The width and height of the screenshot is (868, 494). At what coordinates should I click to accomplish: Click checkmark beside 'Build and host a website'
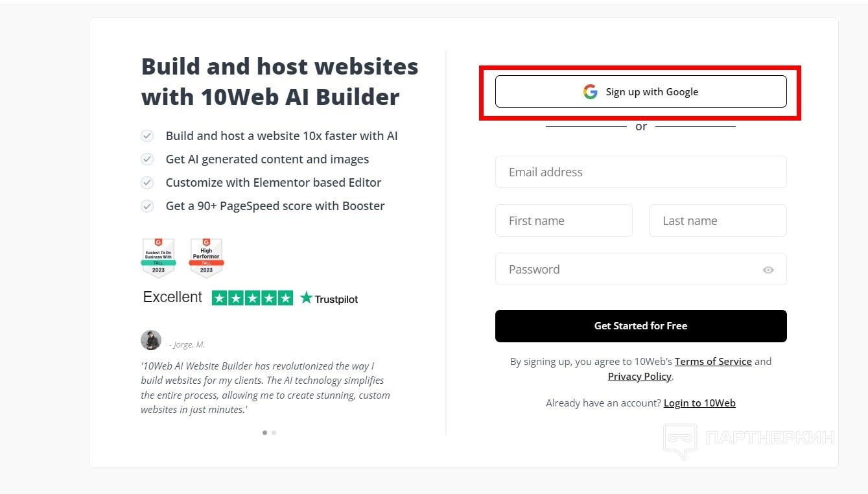pyautogui.click(x=148, y=136)
